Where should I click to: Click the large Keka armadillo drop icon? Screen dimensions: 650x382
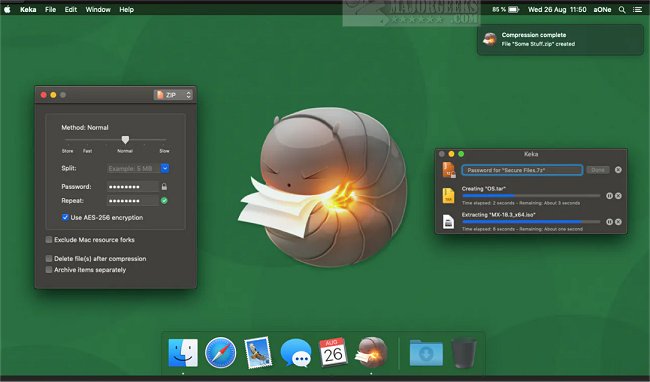(x=323, y=186)
